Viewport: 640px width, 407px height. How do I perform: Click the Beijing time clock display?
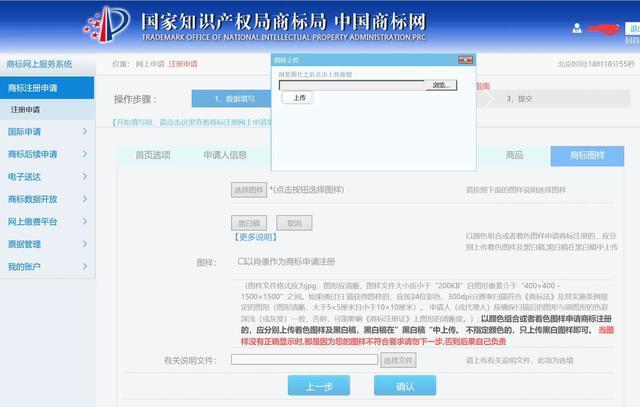(596, 64)
